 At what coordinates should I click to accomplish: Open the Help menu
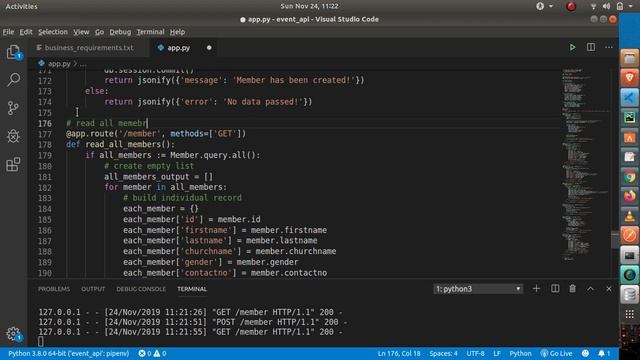point(177,32)
